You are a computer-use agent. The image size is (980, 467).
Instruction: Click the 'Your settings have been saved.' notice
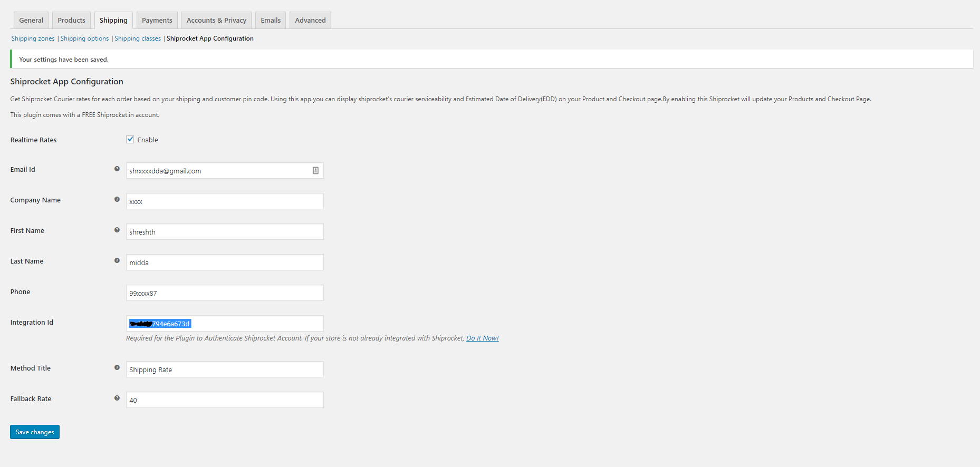(x=492, y=59)
